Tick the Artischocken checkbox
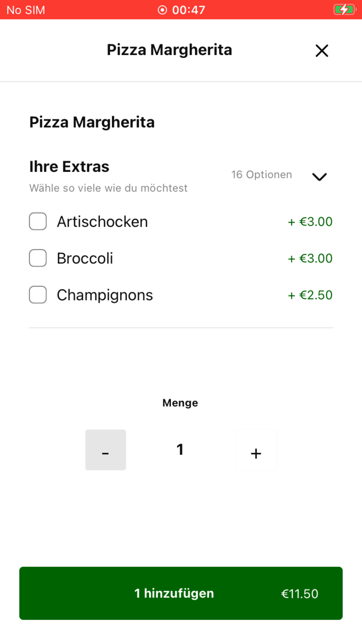Screen dimensions: 362x644 click(x=38, y=221)
